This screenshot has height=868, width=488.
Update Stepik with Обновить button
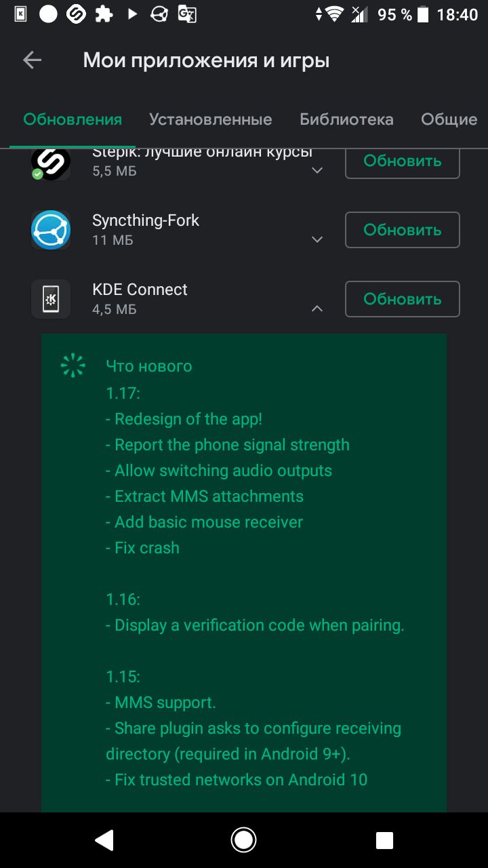[x=403, y=163]
